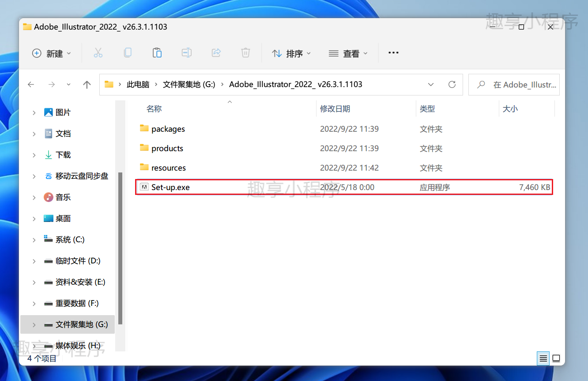Click 此电脑 in the breadcrumb path
Screen dimensions: 588x381
[138, 84]
